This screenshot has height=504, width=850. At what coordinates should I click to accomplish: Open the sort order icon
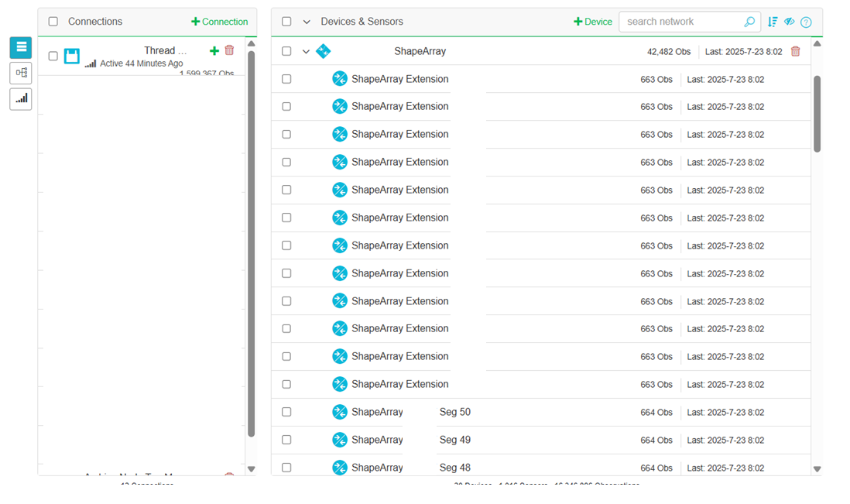[x=773, y=22]
